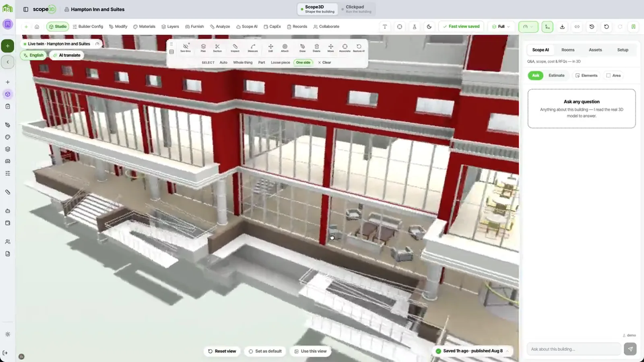Pick the Draw pen tool
The image size is (644, 362).
point(302,48)
